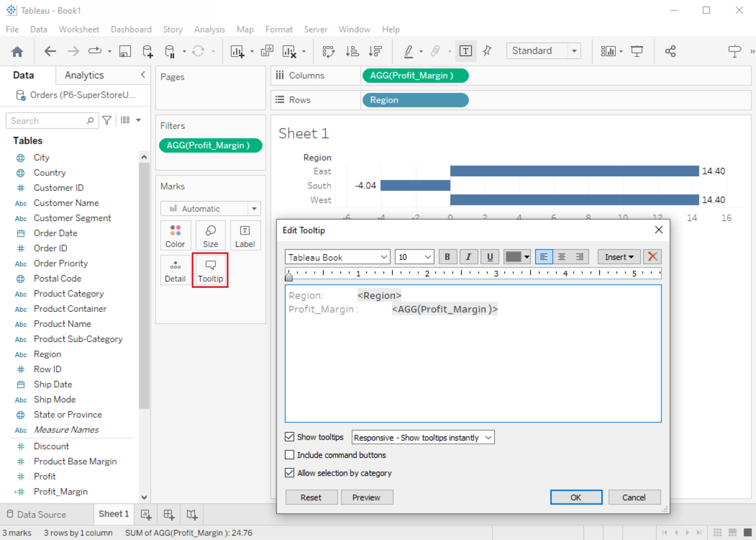Screen dimensions: 756x540
Task: Select the Sheet 1 tab
Action: (x=114, y=514)
